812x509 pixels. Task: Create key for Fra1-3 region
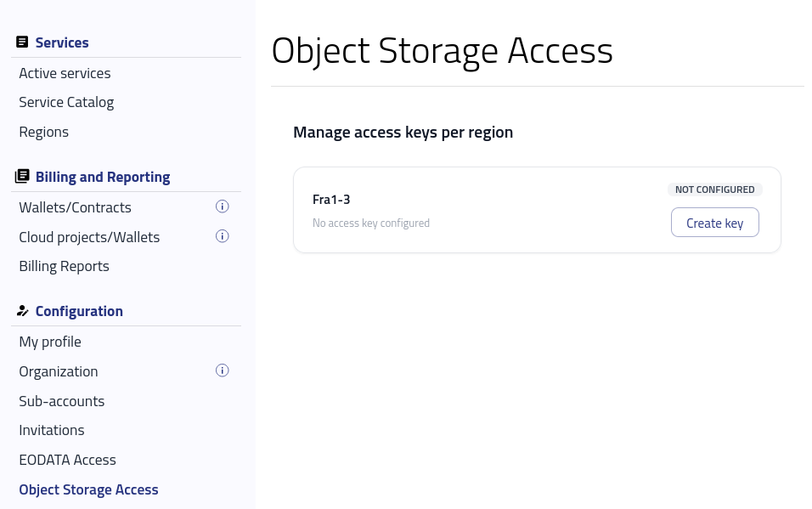click(714, 223)
